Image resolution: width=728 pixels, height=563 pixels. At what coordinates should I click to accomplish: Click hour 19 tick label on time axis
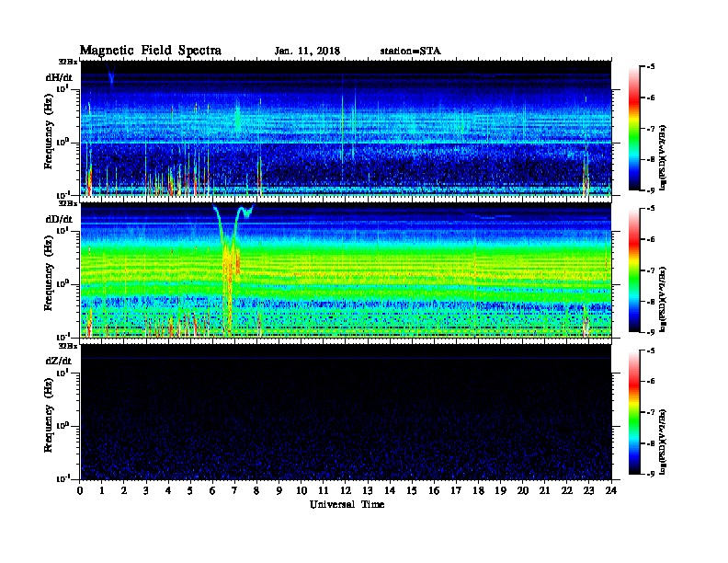pyautogui.click(x=500, y=491)
